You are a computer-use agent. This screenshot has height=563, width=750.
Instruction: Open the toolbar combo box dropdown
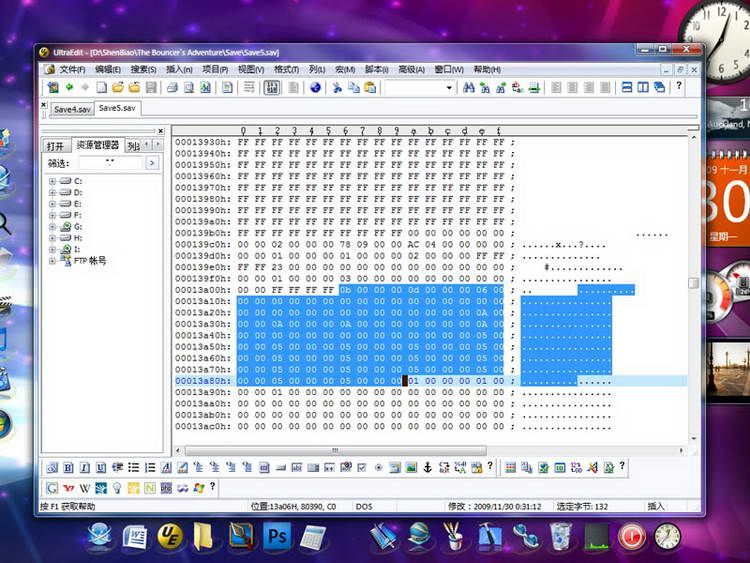(449, 88)
